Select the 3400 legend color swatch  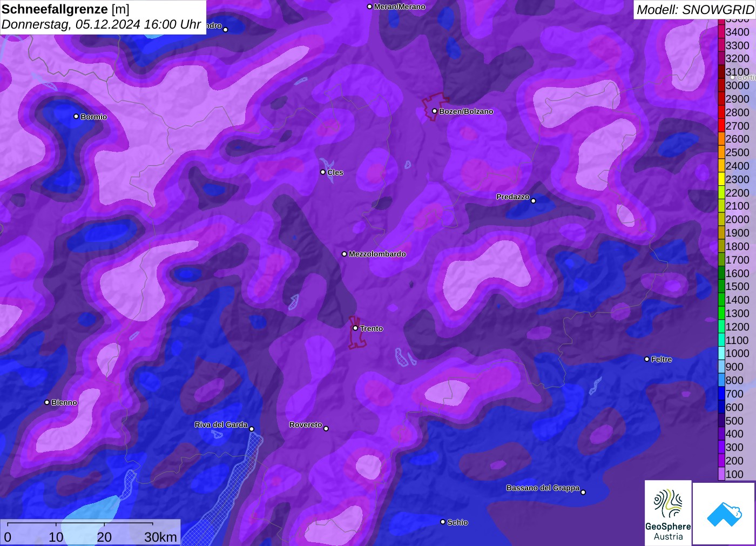tap(721, 32)
